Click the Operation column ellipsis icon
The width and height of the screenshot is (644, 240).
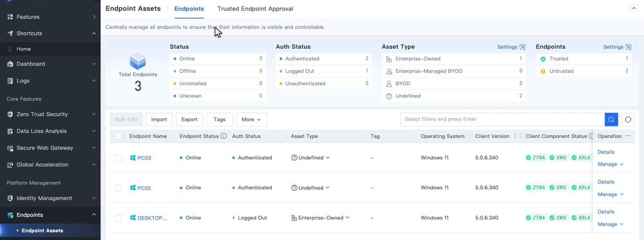click(628, 136)
